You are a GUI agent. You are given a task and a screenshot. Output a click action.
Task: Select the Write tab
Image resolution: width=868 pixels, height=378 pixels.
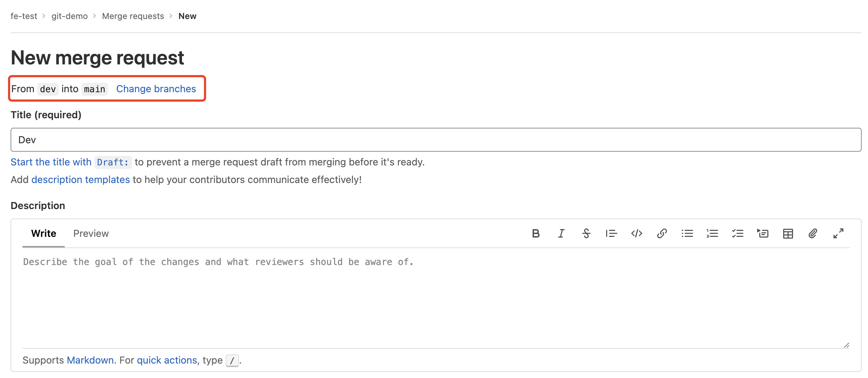click(44, 233)
